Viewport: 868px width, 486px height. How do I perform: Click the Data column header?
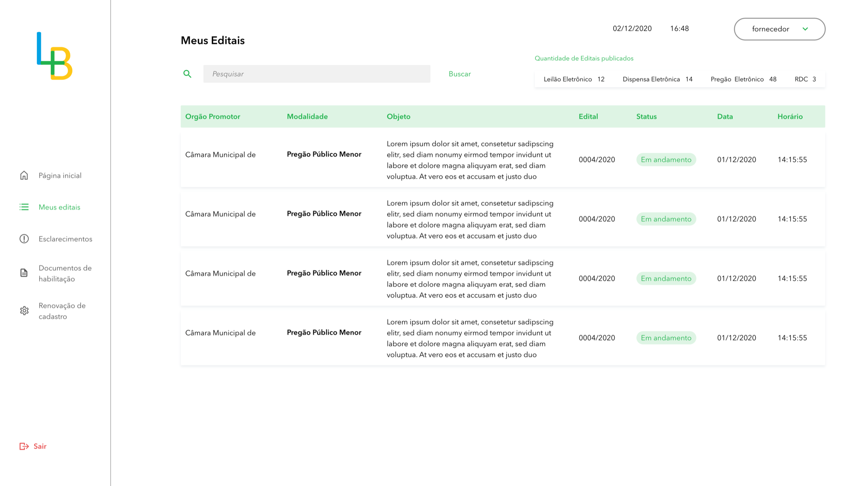point(725,116)
